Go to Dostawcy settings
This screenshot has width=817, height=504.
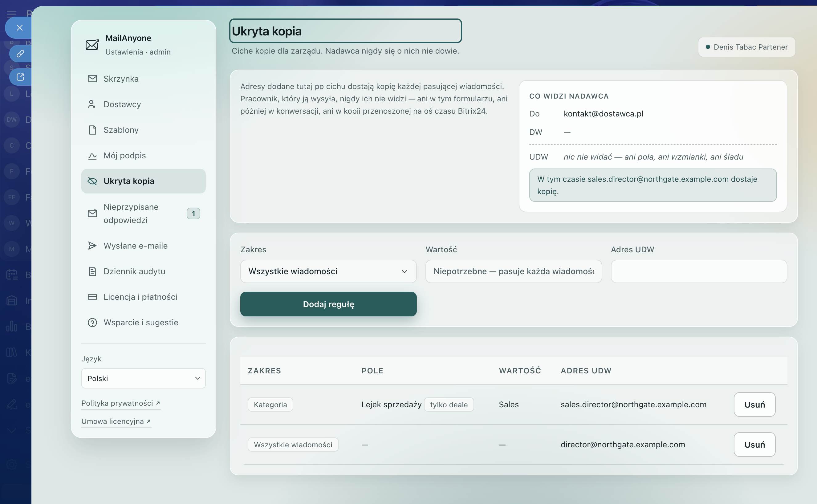[x=143, y=104]
